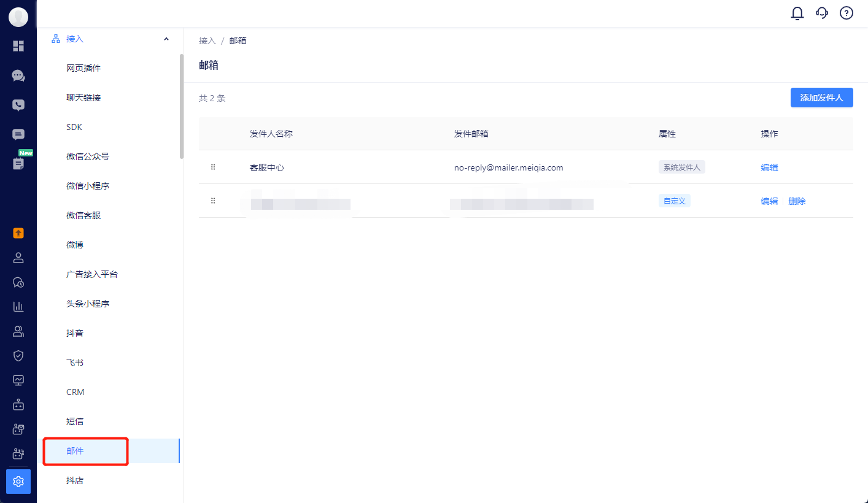Select 网页插件 in the menu
868x503 pixels.
83,68
